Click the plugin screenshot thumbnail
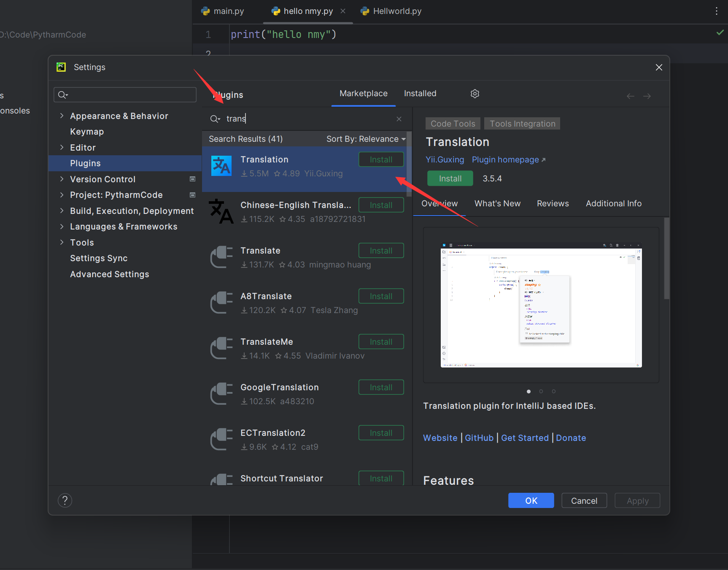The image size is (728, 570). coord(541,305)
